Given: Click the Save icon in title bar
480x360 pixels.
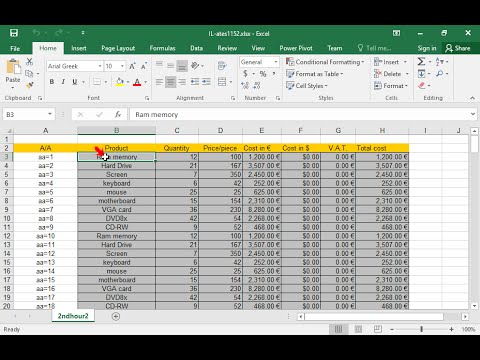Looking at the screenshot, I should tap(14, 33).
